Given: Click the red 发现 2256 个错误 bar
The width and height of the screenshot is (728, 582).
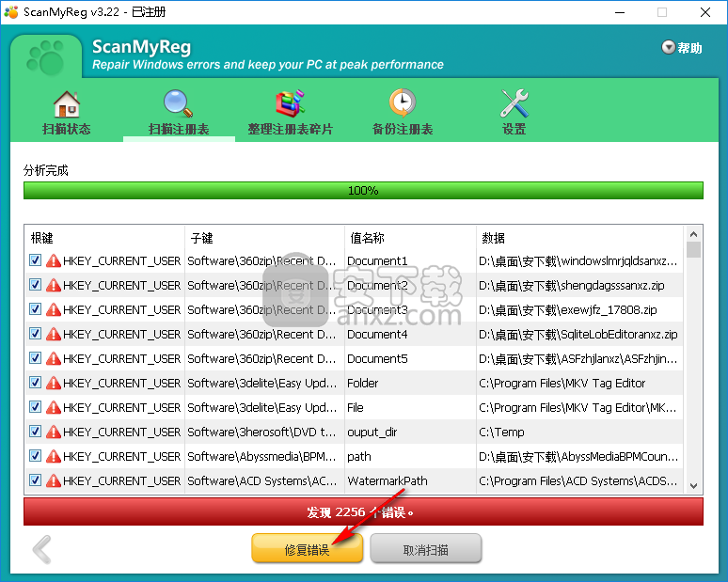Looking at the screenshot, I should tap(364, 511).
